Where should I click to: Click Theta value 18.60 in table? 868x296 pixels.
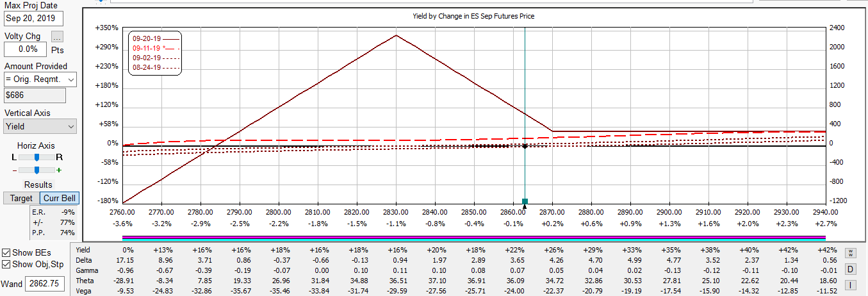click(827, 281)
